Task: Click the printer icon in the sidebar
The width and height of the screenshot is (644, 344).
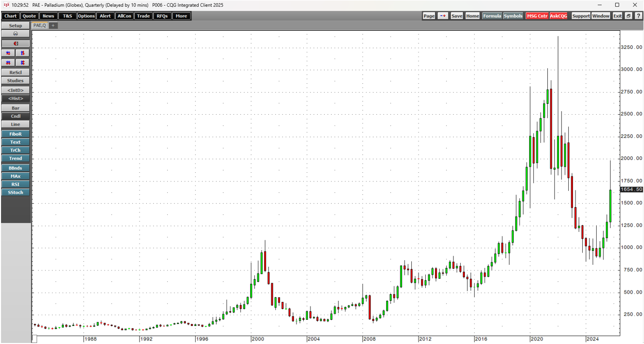Action: click(x=15, y=34)
